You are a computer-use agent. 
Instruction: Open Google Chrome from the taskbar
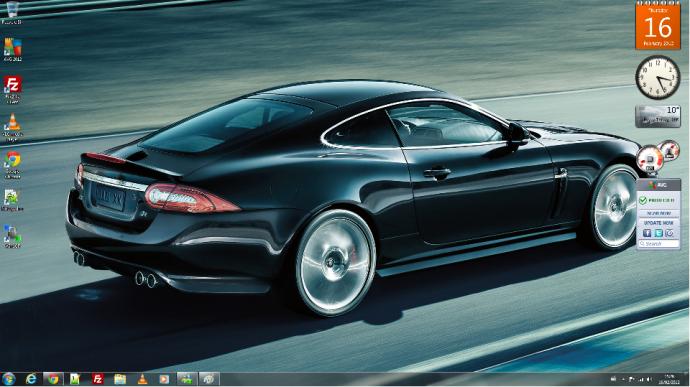[53, 379]
